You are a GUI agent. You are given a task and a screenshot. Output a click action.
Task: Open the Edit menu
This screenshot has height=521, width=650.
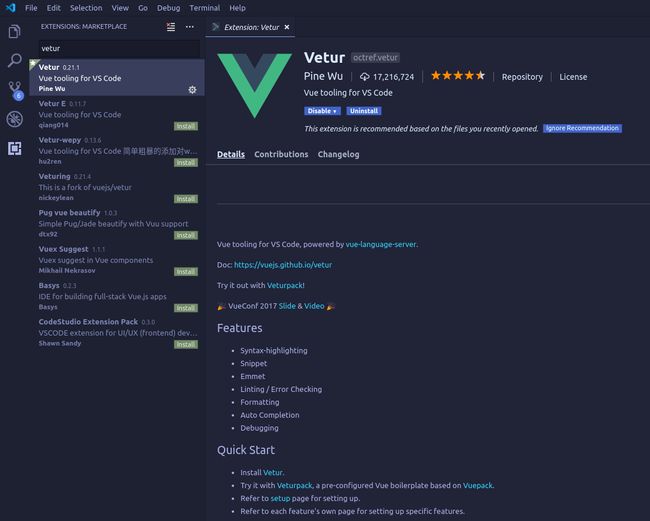pyautogui.click(x=53, y=8)
